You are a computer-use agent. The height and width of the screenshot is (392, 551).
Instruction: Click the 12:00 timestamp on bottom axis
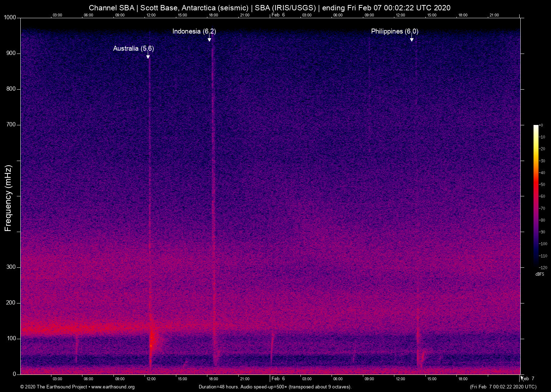151,379
